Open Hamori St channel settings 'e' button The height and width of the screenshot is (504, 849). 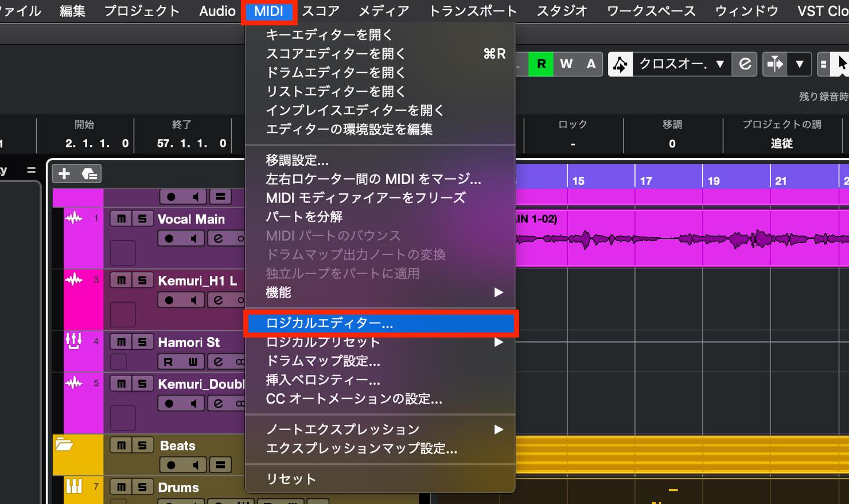coord(218,361)
